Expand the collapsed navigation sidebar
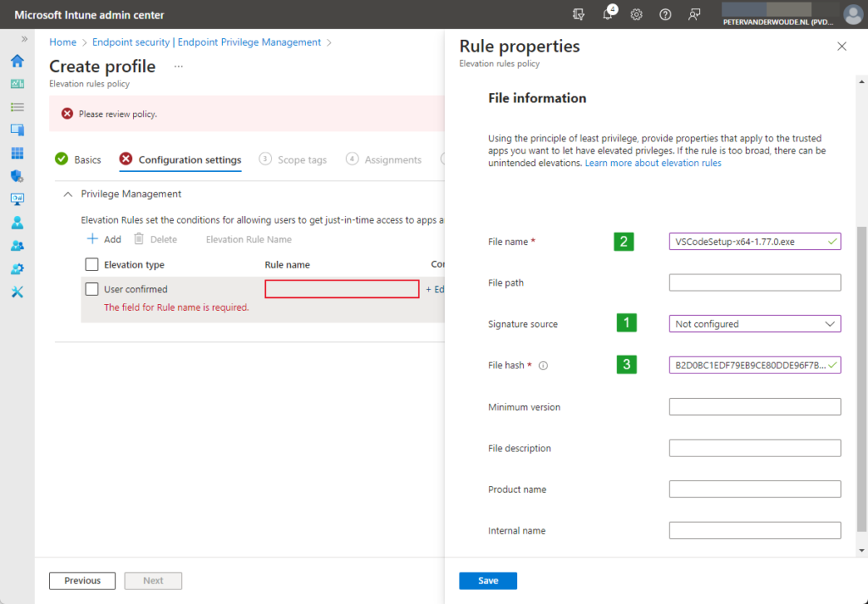Viewport: 868px width, 604px height. tap(23, 37)
